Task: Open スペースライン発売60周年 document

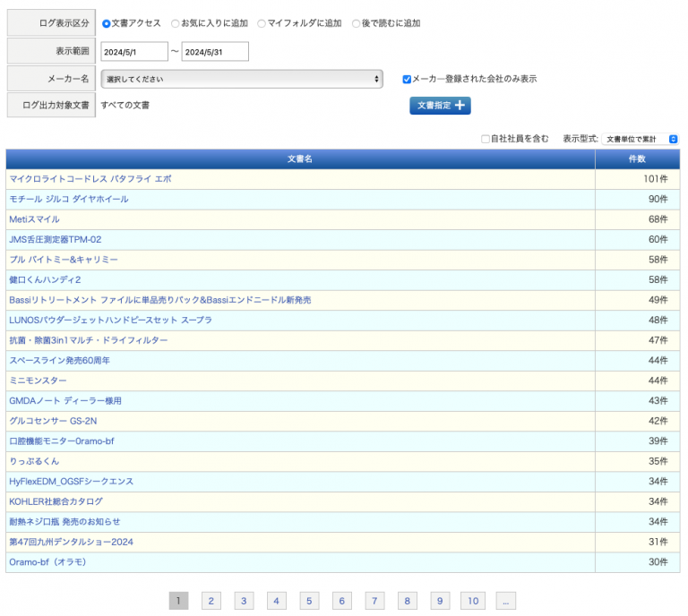Action: 60,361
